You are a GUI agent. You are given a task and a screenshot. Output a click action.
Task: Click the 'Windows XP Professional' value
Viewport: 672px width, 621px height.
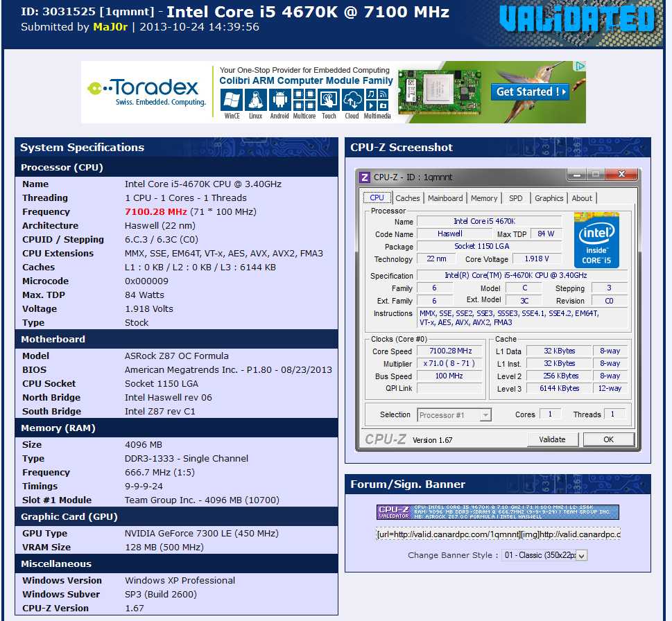coord(180,580)
